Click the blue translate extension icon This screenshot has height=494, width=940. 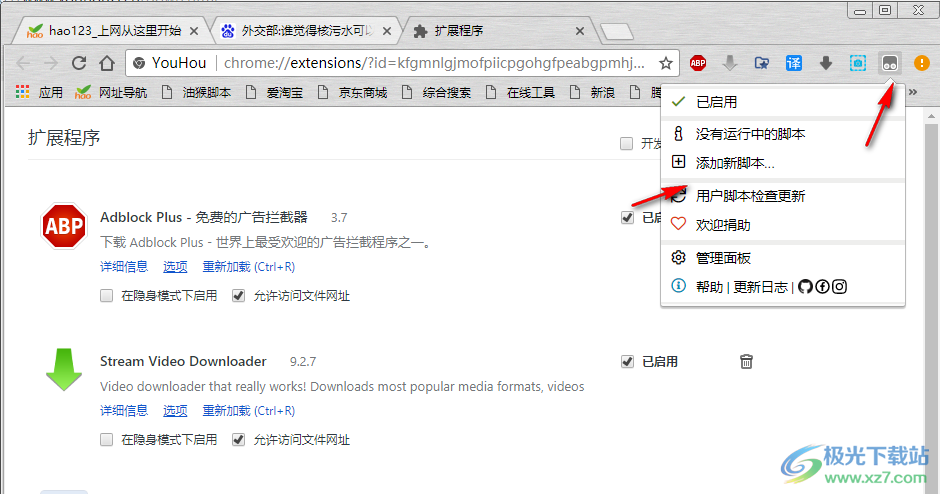(793, 63)
